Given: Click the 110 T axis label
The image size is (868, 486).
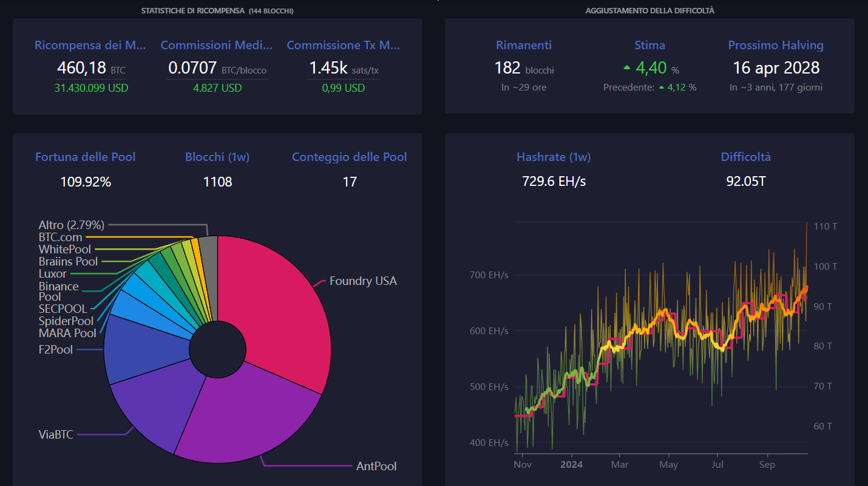Looking at the screenshot, I should tap(826, 227).
